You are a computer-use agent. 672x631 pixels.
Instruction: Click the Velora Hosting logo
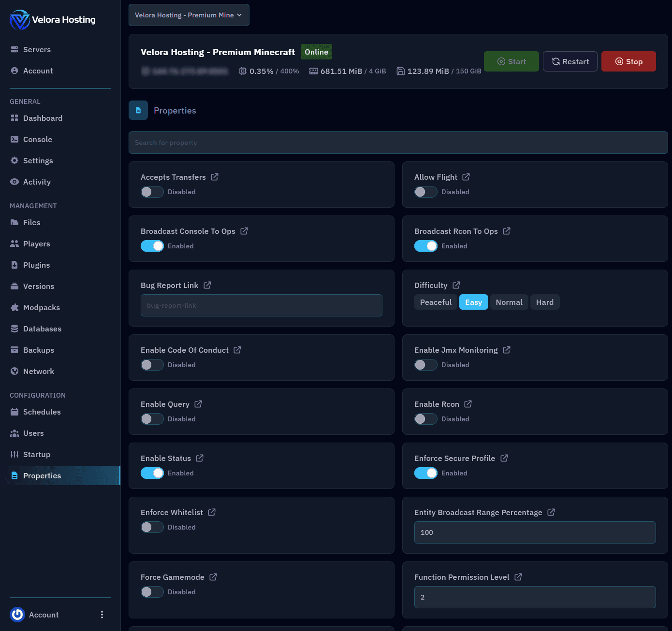pos(52,20)
